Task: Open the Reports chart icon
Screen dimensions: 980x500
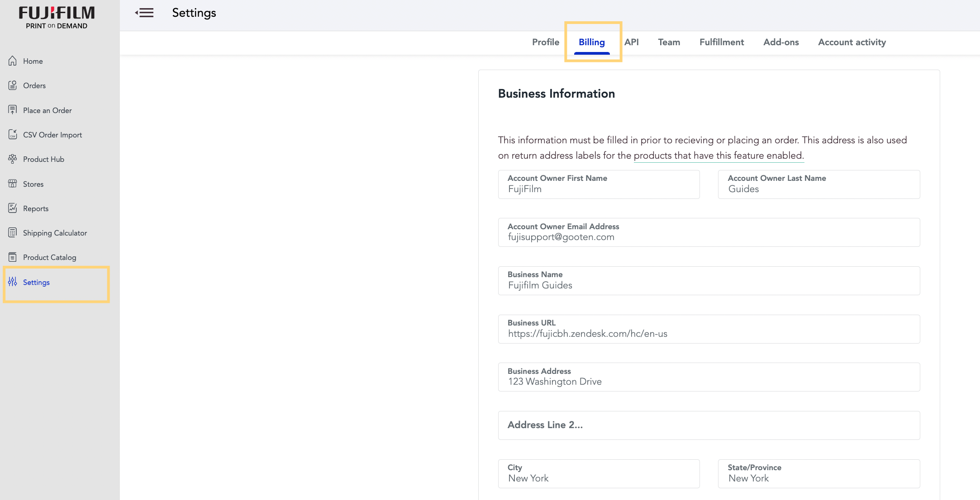Action: point(13,208)
